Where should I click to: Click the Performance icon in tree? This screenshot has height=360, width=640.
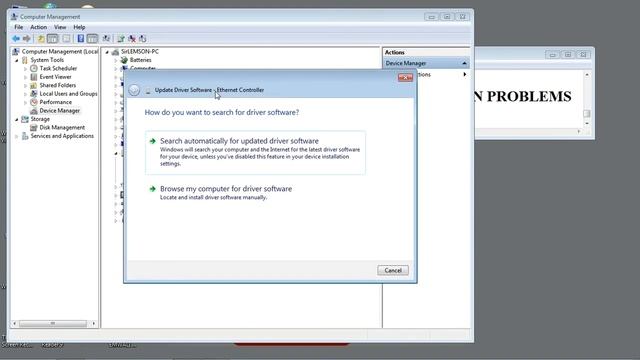[34, 102]
